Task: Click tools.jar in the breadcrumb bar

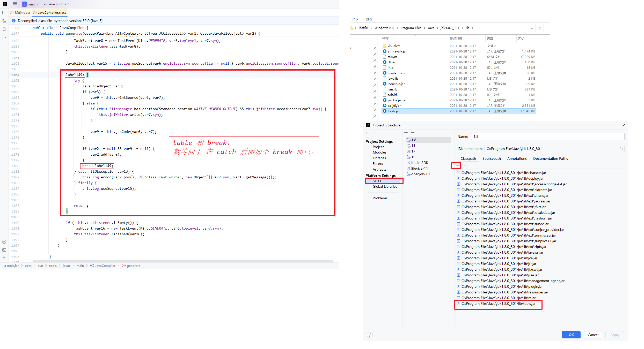Action: click(x=11, y=265)
